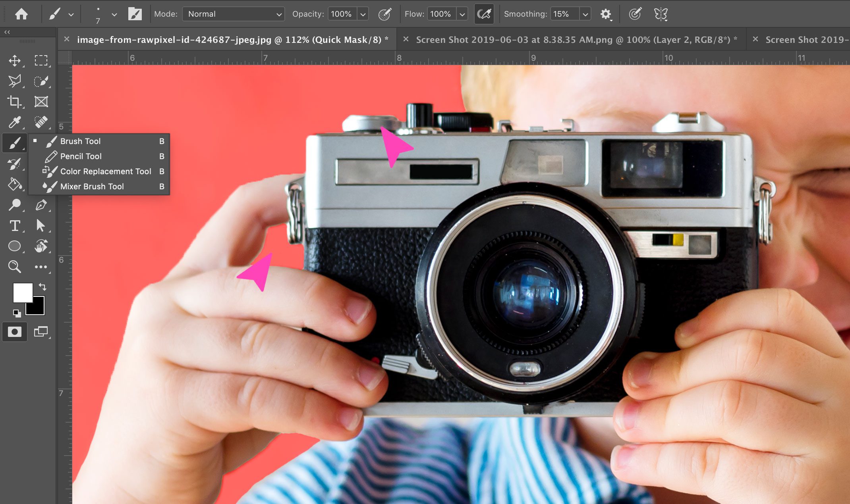The image size is (850, 504).
Task: Open the Smoothing dropdown
Action: pos(585,13)
